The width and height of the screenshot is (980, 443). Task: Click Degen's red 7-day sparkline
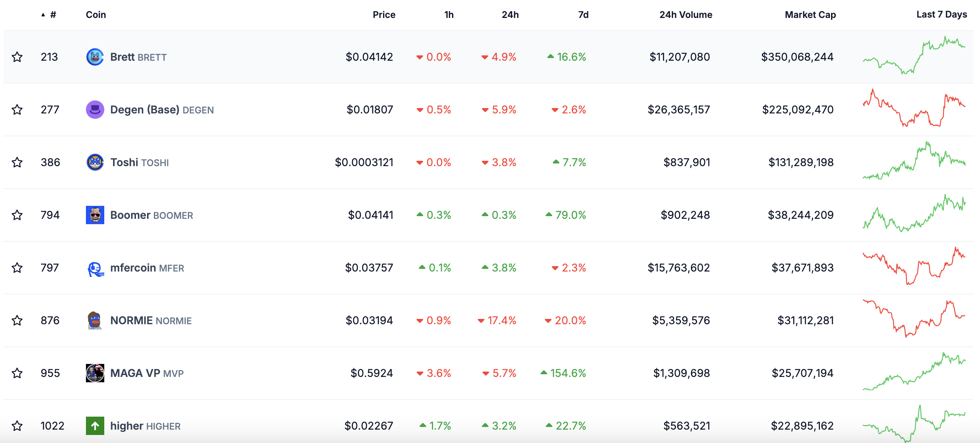point(914,108)
